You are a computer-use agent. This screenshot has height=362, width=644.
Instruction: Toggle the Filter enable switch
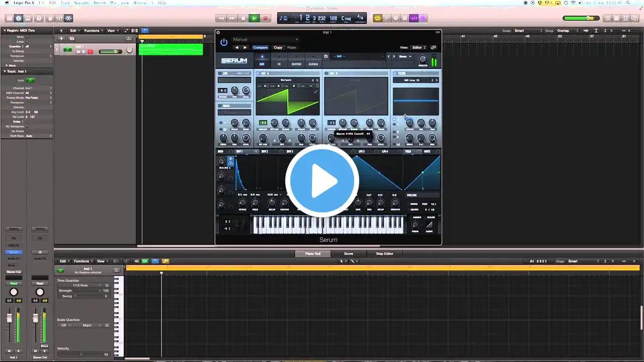[395, 73]
